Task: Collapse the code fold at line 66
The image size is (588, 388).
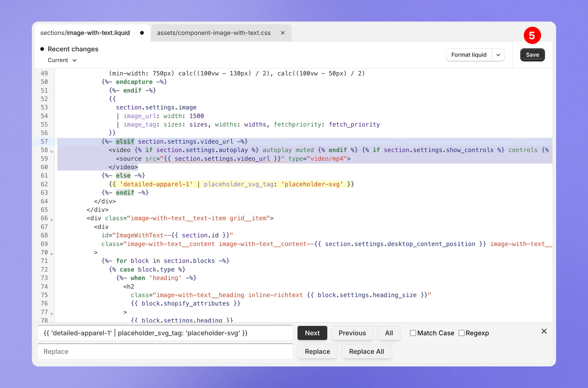Action: tap(52, 219)
